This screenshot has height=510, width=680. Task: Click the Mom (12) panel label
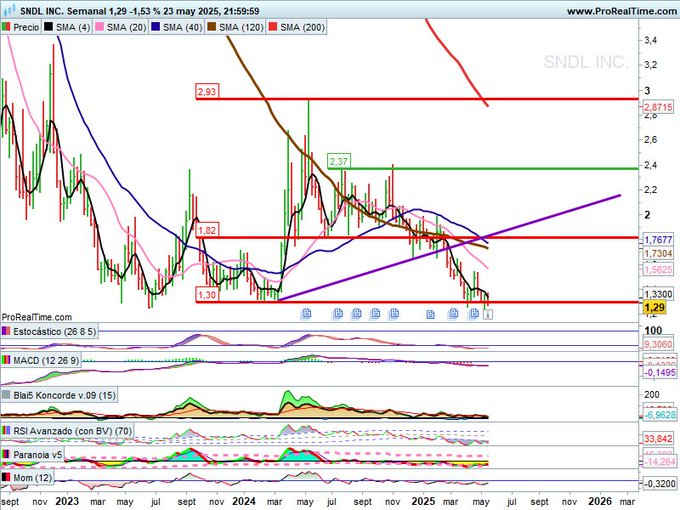[x=33, y=478]
